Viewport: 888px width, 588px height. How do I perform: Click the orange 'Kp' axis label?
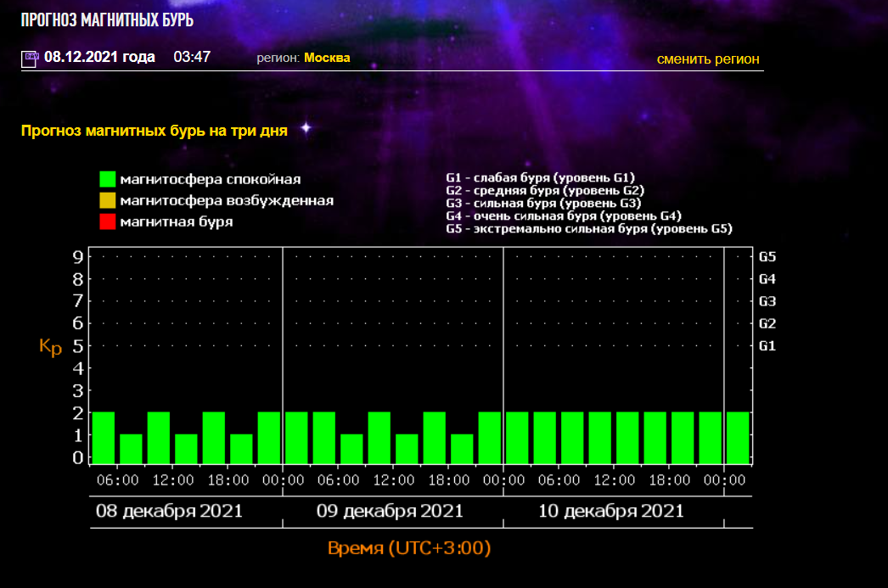click(51, 346)
